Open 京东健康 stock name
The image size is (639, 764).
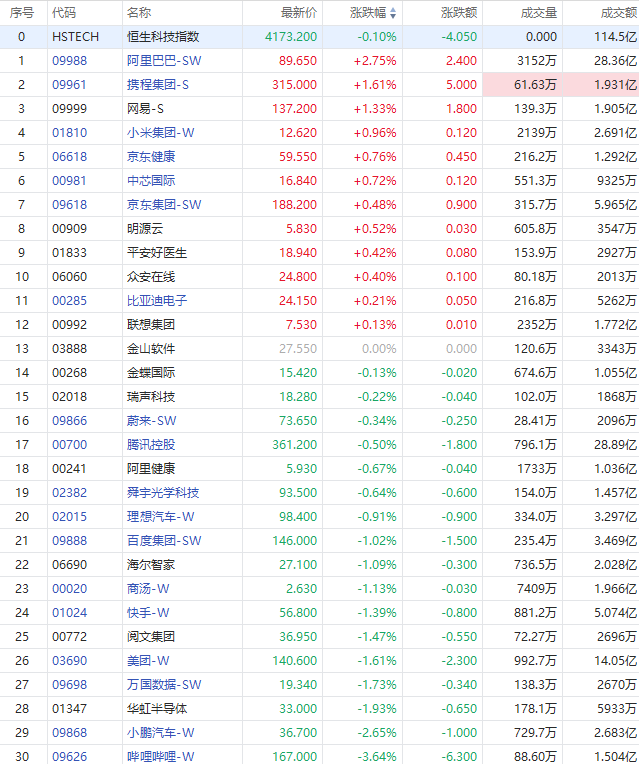(151, 156)
